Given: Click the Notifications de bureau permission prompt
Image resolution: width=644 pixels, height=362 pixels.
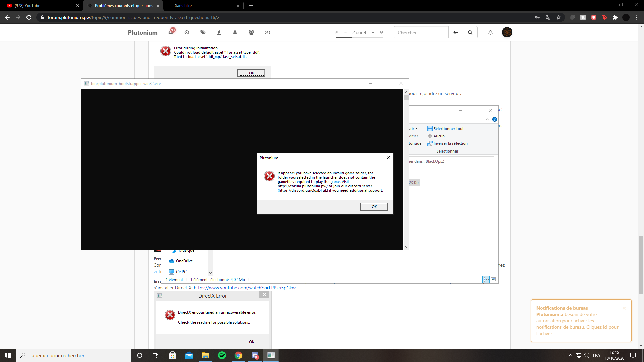Looking at the screenshot, I should click(581, 321).
